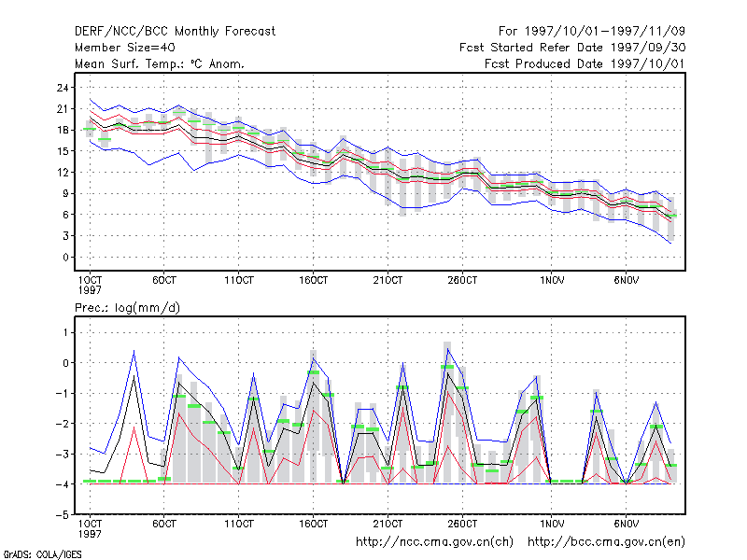Click the DERF/NCC/BCC Monthly Forecast title
The height and width of the screenshot is (560, 747).
(x=175, y=32)
